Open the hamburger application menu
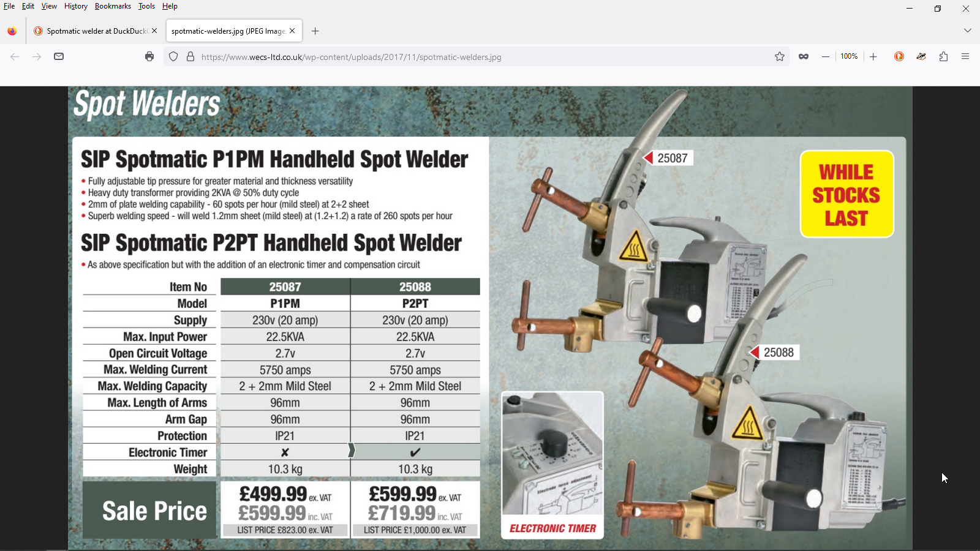Screen dimensions: 980x551 [x=965, y=56]
